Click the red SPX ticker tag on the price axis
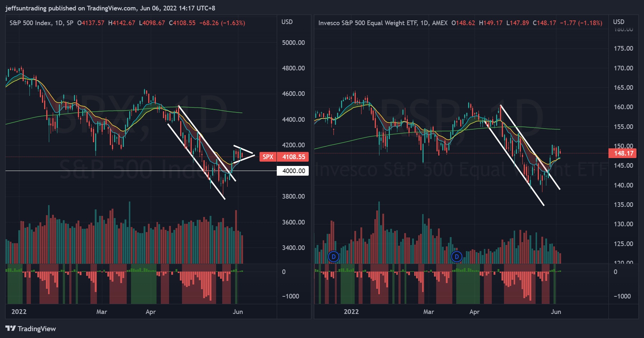Viewport: 644px width, 338px height. (x=268, y=157)
